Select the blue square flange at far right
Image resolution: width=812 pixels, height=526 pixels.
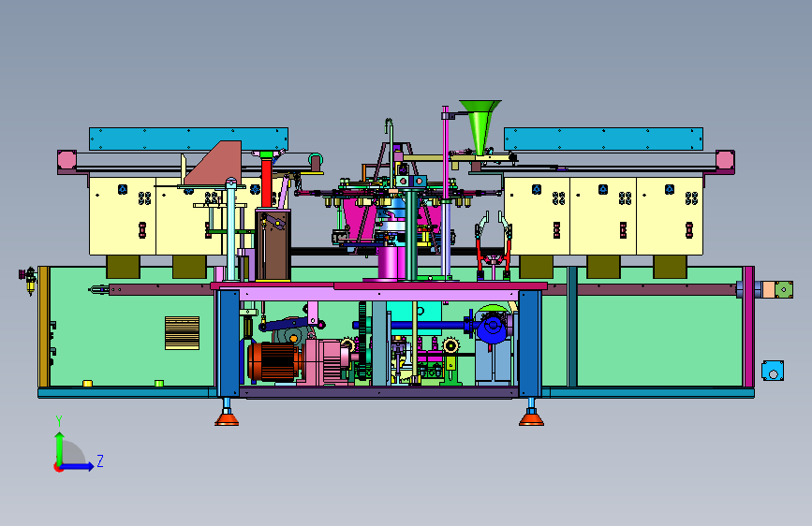(773, 371)
